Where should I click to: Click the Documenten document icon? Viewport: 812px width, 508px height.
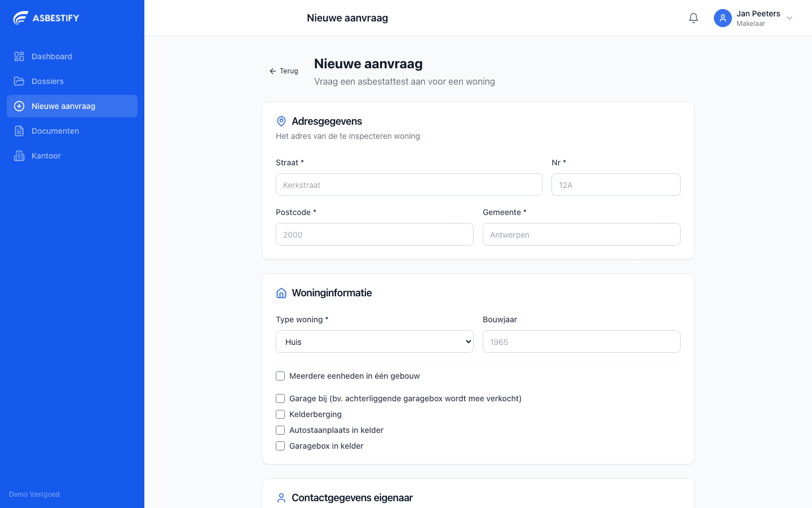pos(19,131)
